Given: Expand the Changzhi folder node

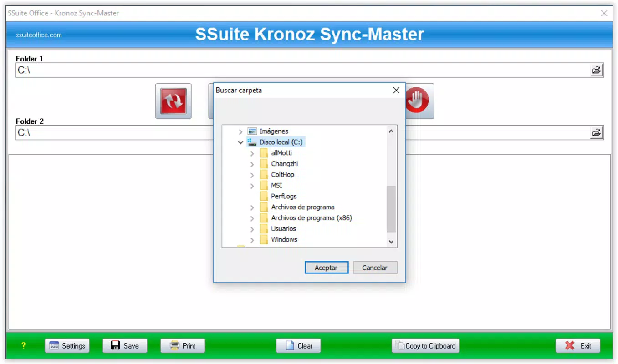Looking at the screenshot, I should coord(252,164).
